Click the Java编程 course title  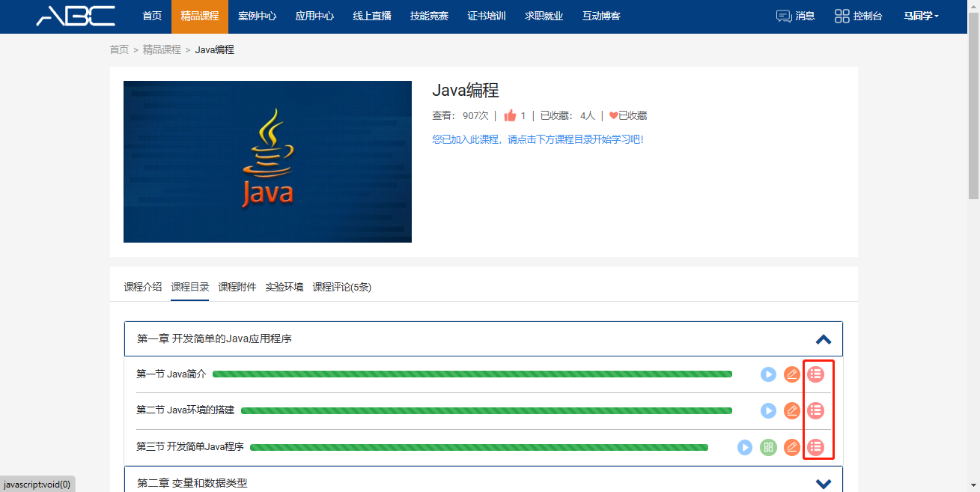tap(466, 91)
